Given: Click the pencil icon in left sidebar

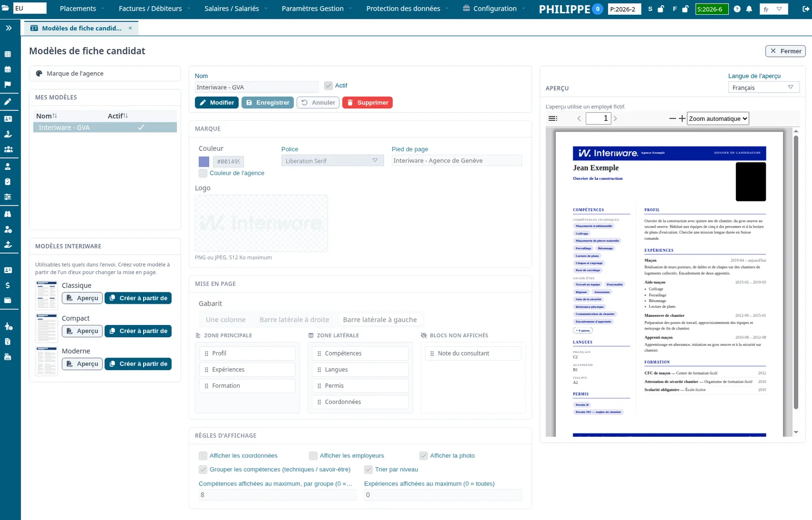Looking at the screenshot, I should point(8,102).
